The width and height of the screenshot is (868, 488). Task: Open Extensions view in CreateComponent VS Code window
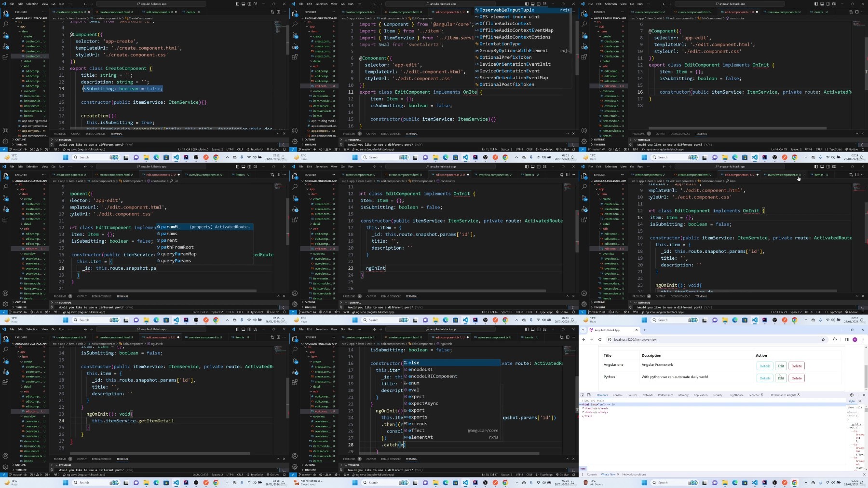(6, 57)
